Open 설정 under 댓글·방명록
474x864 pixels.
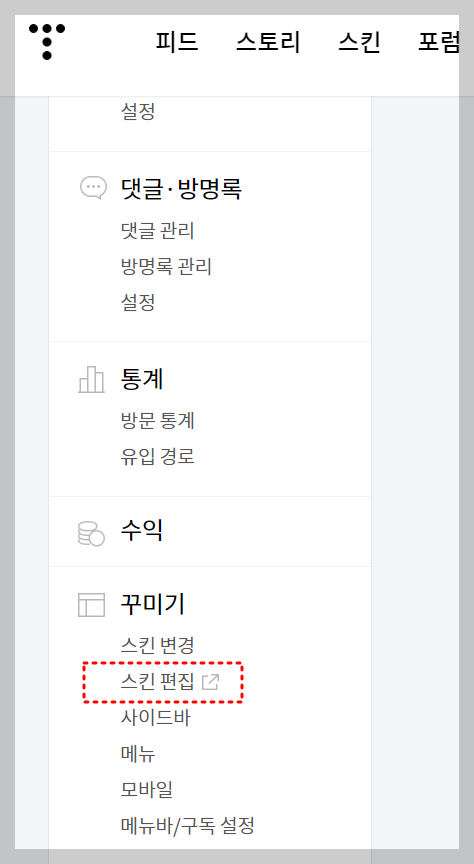[138, 302]
